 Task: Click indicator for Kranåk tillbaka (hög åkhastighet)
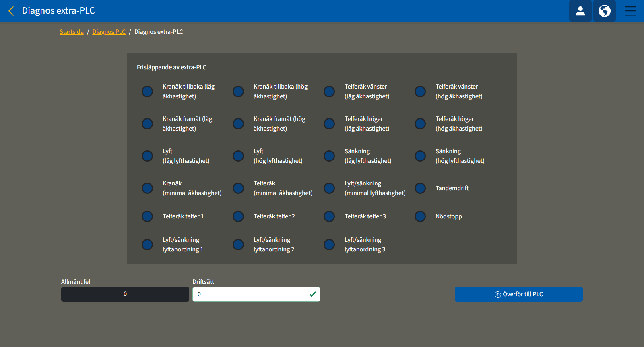[x=238, y=91]
